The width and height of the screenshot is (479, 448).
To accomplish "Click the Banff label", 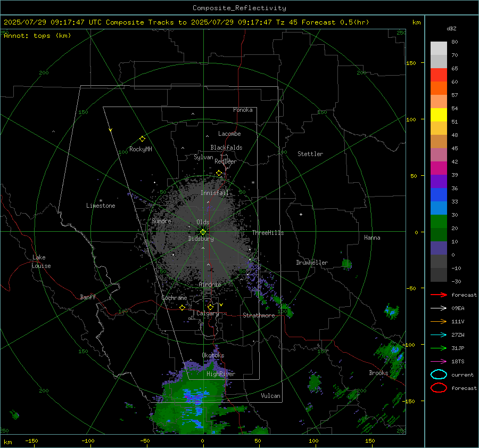I will pos(88,297).
